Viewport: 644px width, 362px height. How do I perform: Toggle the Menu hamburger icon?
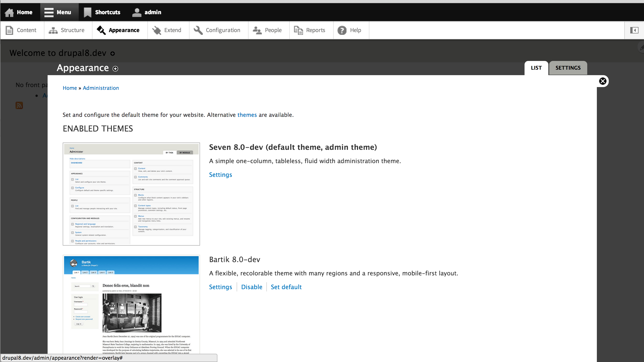pyautogui.click(x=49, y=12)
